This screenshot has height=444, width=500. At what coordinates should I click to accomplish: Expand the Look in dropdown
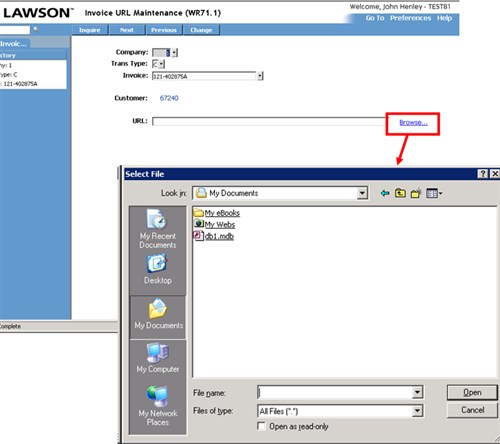tap(362, 193)
